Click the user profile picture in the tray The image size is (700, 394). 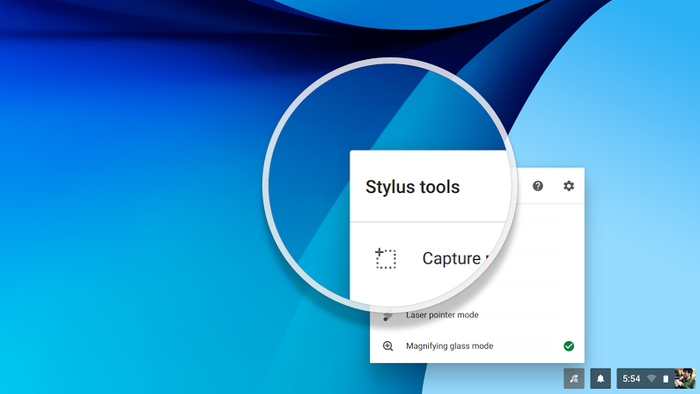[x=684, y=378]
